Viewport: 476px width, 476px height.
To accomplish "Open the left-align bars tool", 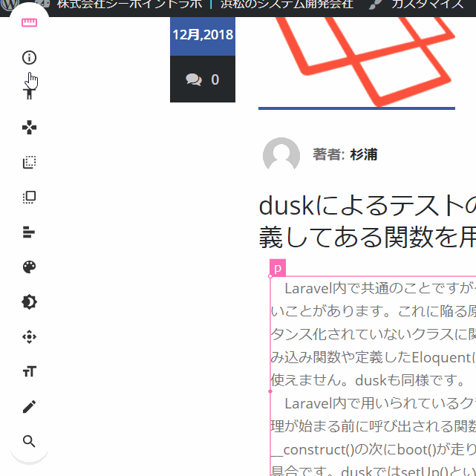I will click(x=29, y=232).
